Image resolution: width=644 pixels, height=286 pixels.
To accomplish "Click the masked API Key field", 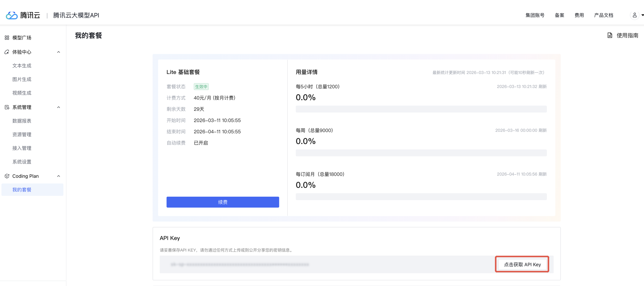I will [240, 264].
